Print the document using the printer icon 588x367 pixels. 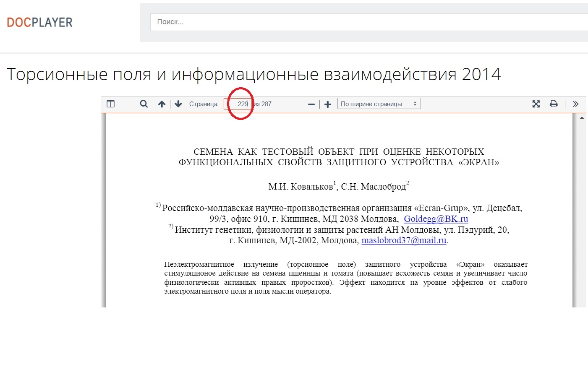point(554,104)
